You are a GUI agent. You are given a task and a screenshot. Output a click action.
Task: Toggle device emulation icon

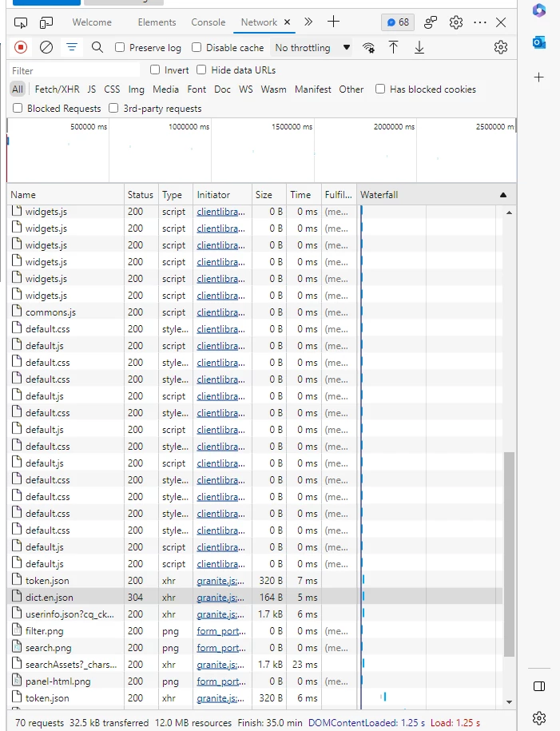pyautogui.click(x=46, y=22)
